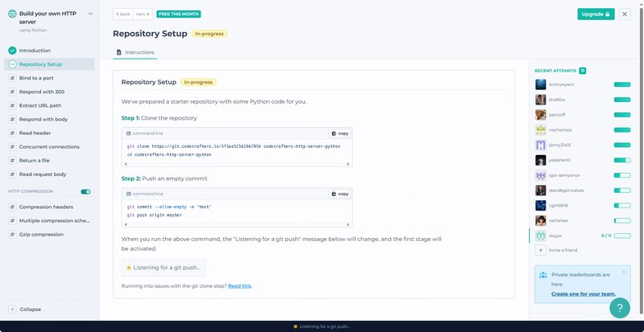Open Anthony4rn's avatar in recent attempts
This screenshot has height=332, width=644.
tap(541, 84)
